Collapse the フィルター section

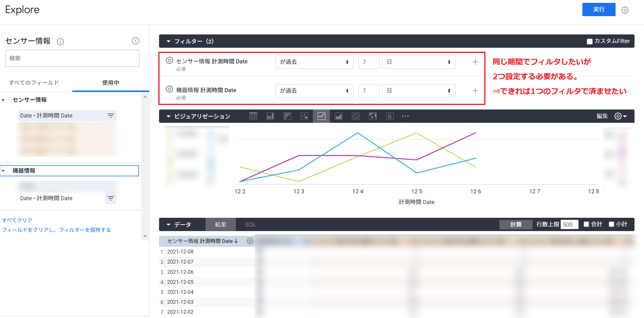(169, 41)
